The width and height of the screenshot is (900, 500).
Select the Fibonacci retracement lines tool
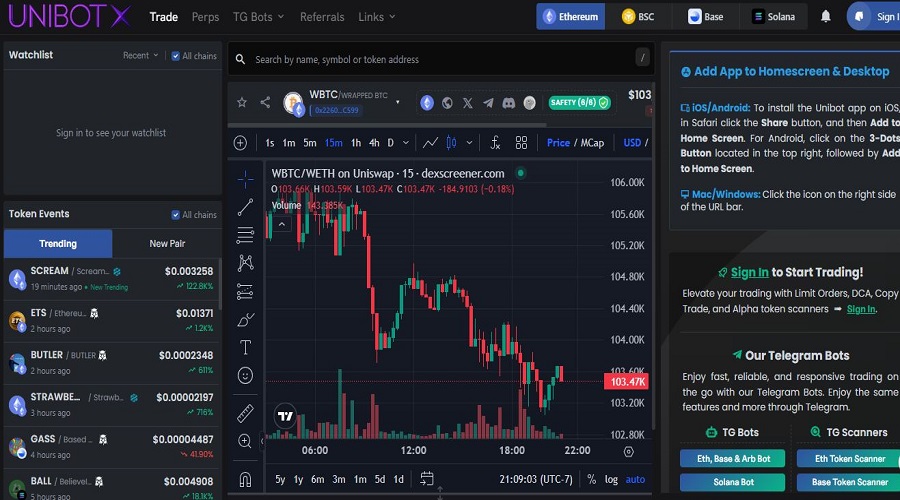245,235
